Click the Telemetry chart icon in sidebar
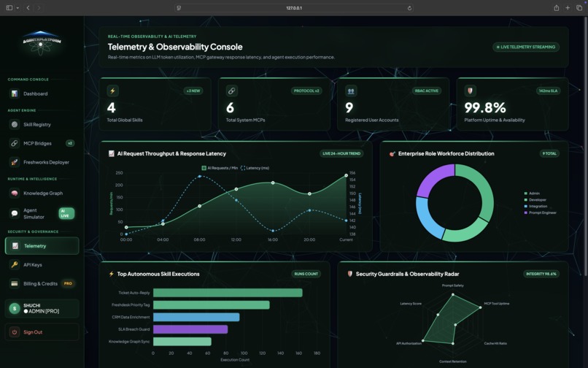Image resolution: width=588 pixels, height=368 pixels. pos(15,245)
